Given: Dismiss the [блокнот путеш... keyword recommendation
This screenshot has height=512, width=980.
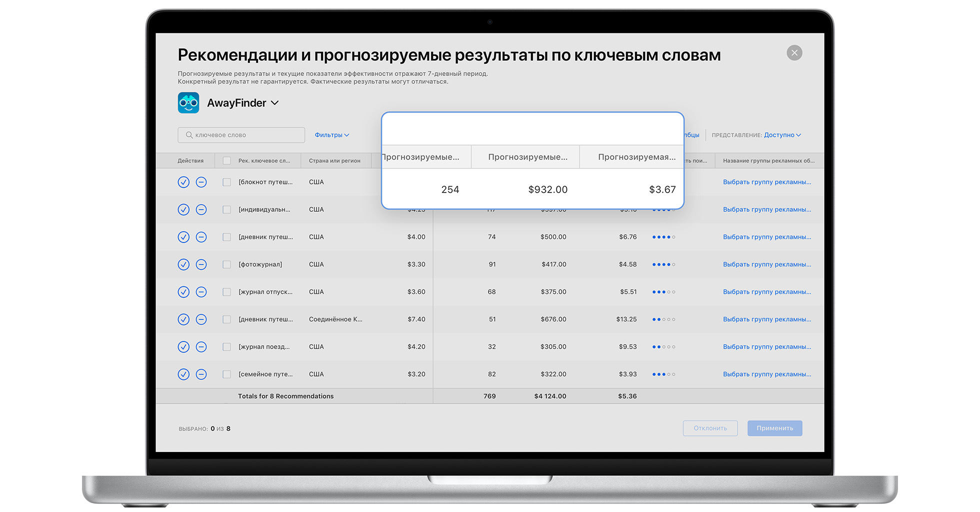Looking at the screenshot, I should point(201,182).
